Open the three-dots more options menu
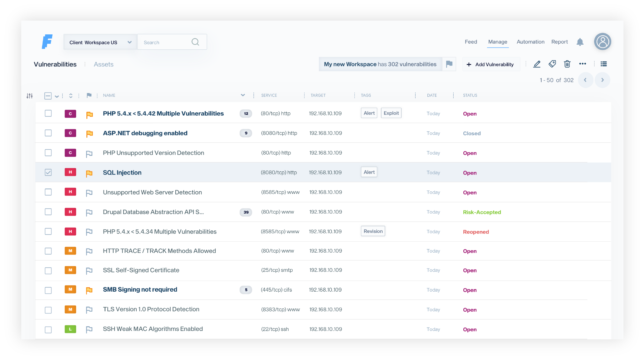Viewport: 644px width, 360px height. [x=582, y=64]
